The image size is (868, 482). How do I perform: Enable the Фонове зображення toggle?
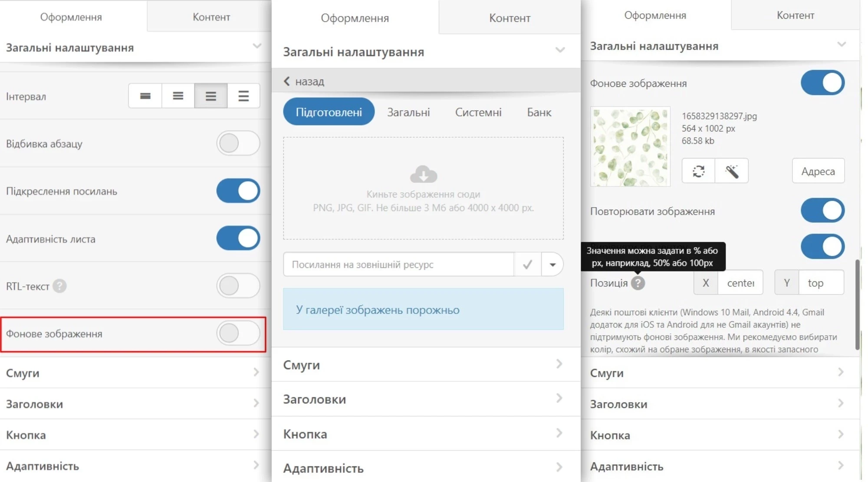pyautogui.click(x=238, y=333)
